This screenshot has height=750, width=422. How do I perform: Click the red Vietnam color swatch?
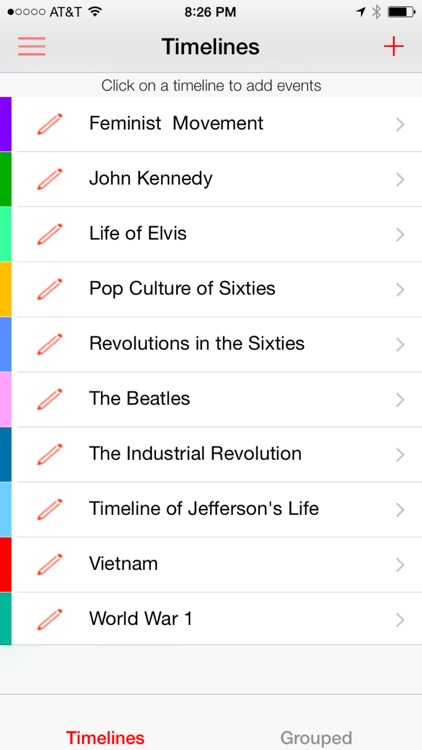pyautogui.click(x=6, y=564)
